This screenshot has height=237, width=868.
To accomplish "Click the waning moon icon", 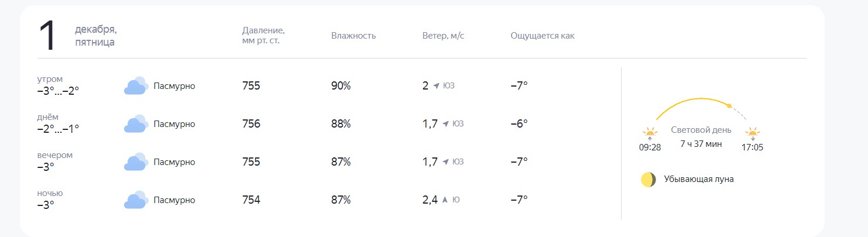I will tap(648, 180).
